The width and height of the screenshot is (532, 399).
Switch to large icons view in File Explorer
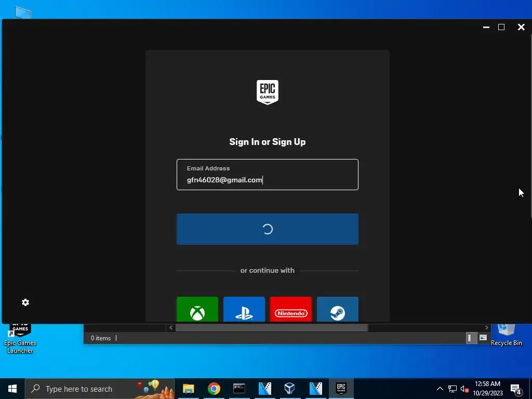pyautogui.click(x=483, y=338)
